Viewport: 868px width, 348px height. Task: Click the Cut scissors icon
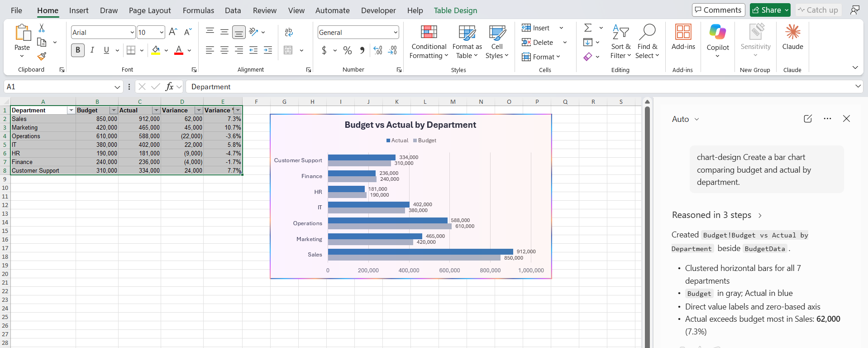click(x=42, y=28)
